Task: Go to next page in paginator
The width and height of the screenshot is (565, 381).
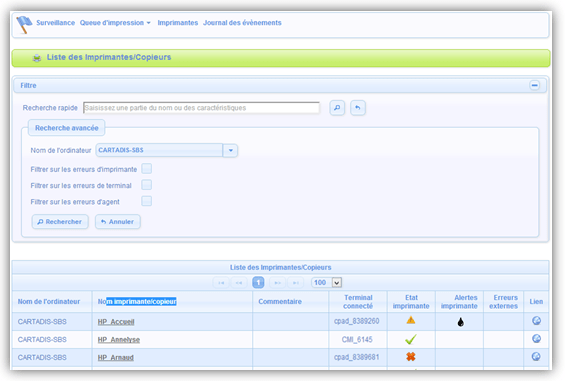Action: click(277, 283)
